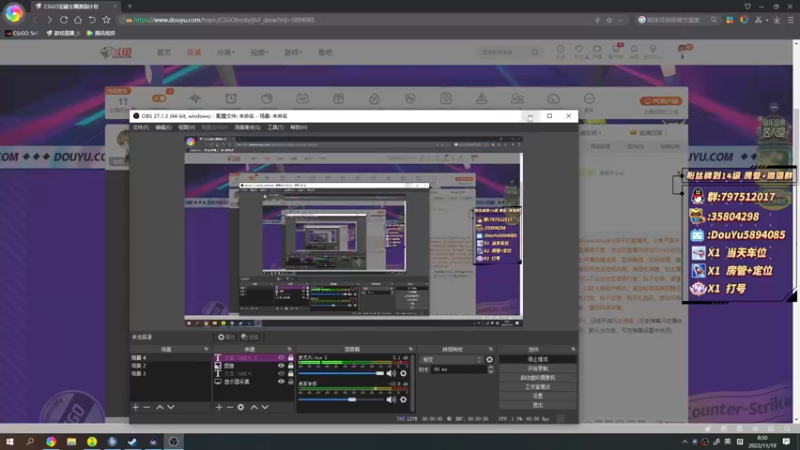This screenshot has height=450, width=800.
Task: Remove selected scene with minus icon
Action: pyautogui.click(x=147, y=407)
